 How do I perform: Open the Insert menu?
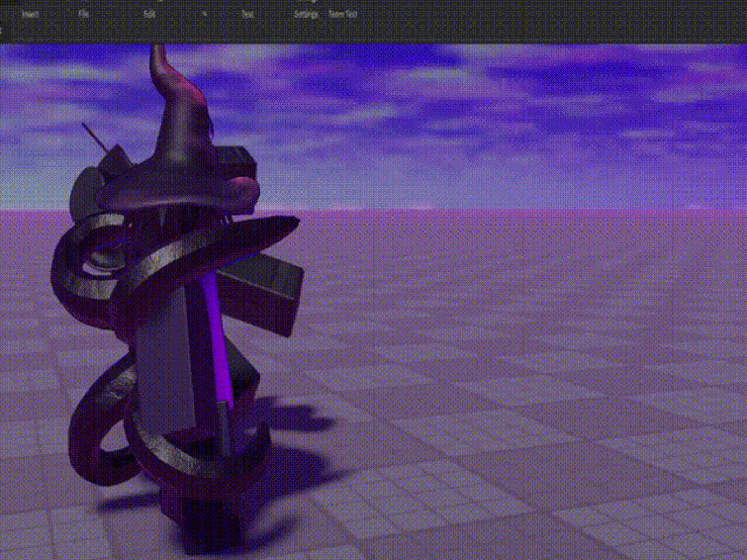tap(31, 16)
